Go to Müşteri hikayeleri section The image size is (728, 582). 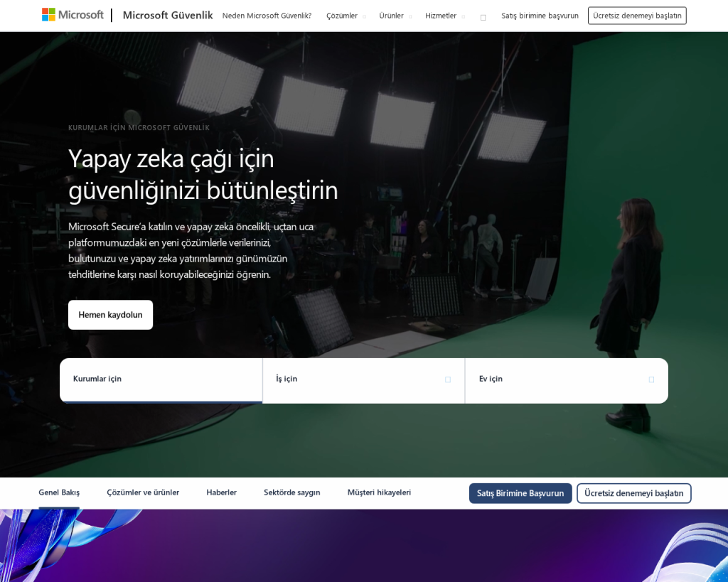click(x=380, y=492)
